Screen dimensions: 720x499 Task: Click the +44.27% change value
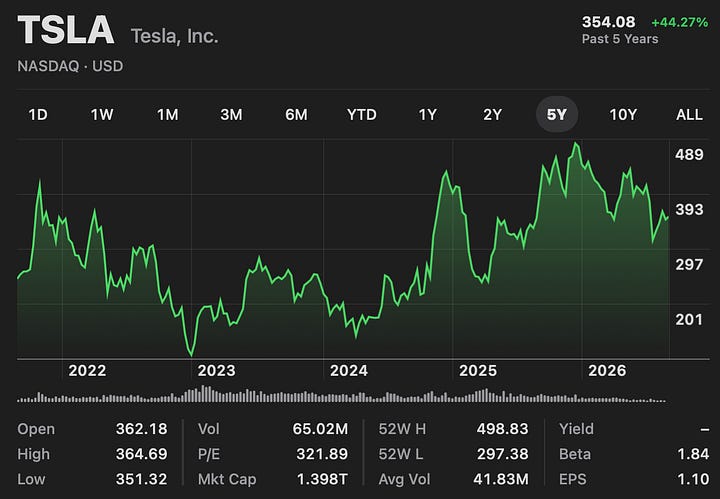(x=680, y=22)
